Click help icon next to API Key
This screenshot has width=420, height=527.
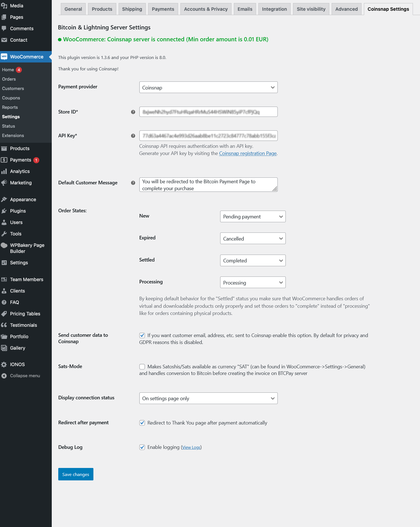coord(133,136)
